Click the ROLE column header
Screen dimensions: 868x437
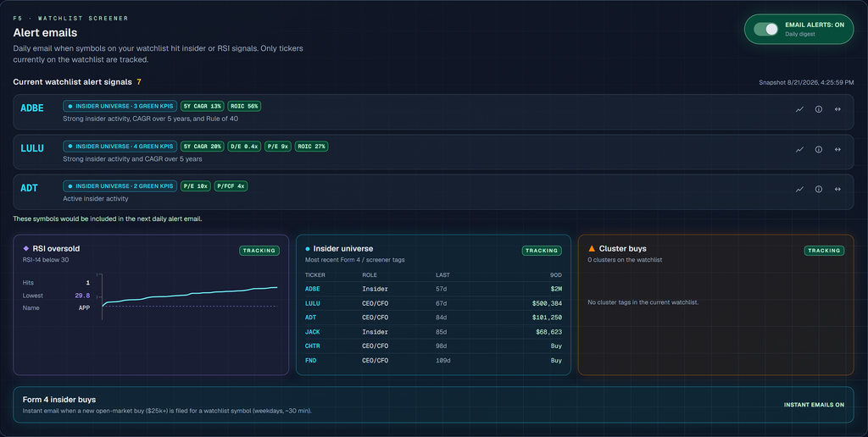tap(370, 275)
